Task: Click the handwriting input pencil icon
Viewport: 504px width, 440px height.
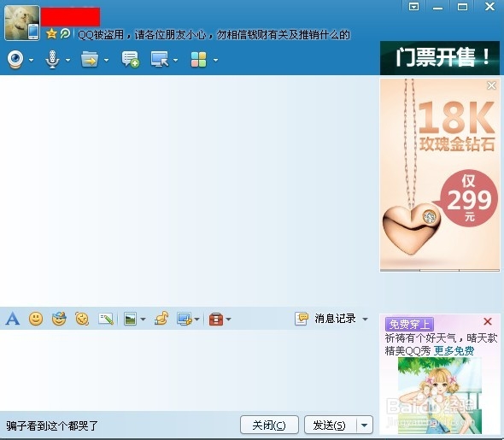Action: coord(106,320)
